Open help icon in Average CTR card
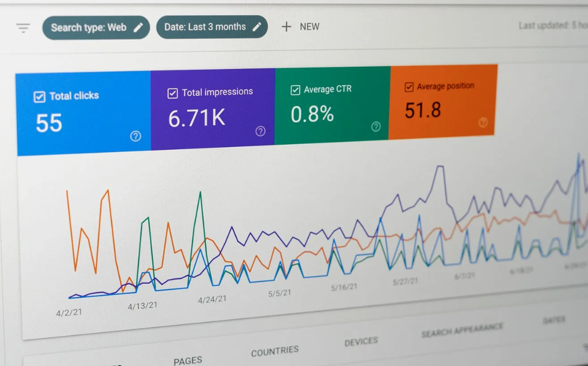The image size is (588, 366). point(376,126)
